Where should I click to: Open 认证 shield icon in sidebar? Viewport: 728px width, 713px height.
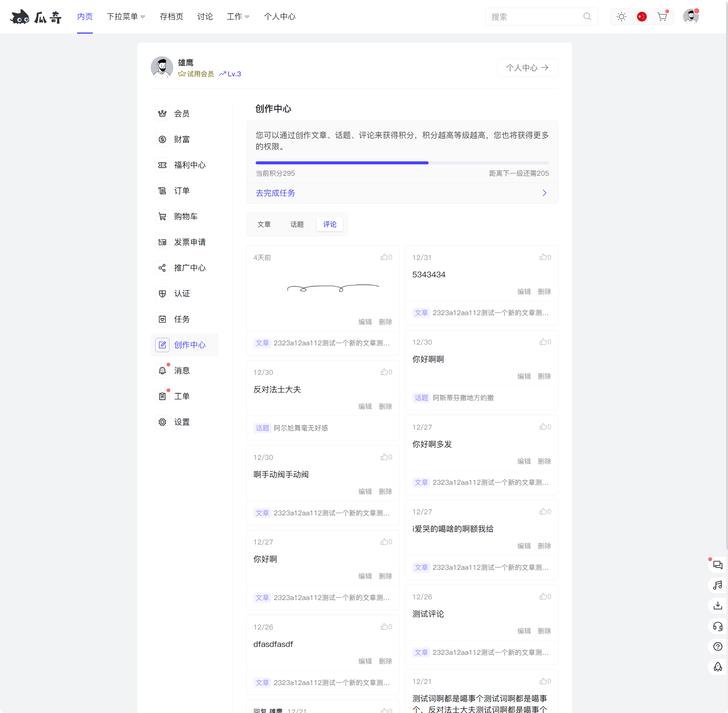[162, 293]
